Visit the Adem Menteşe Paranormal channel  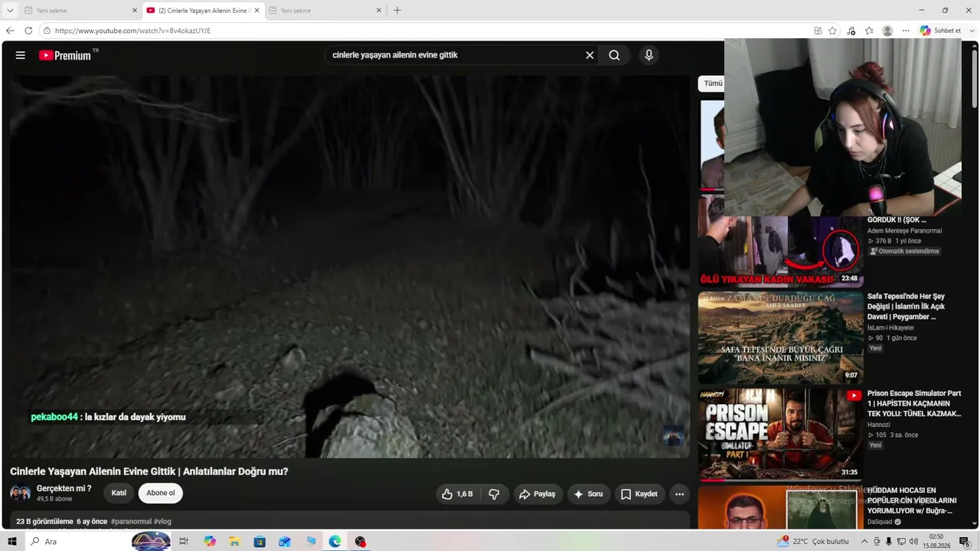(904, 230)
